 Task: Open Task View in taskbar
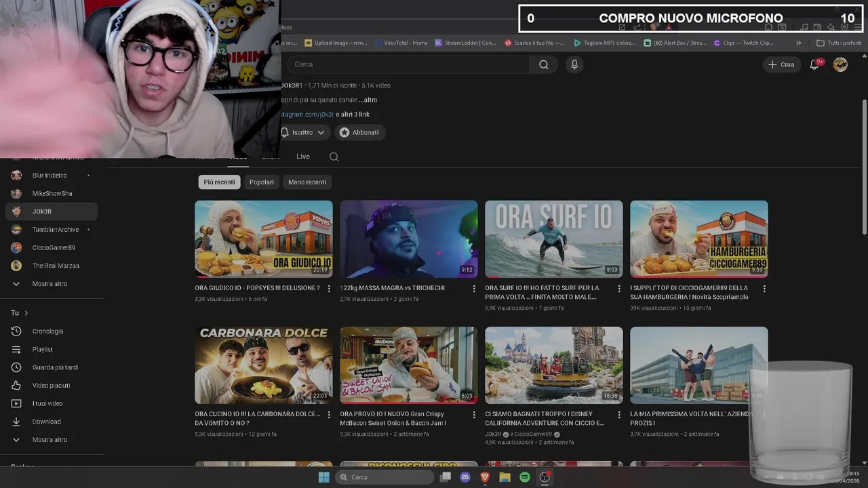(446, 477)
